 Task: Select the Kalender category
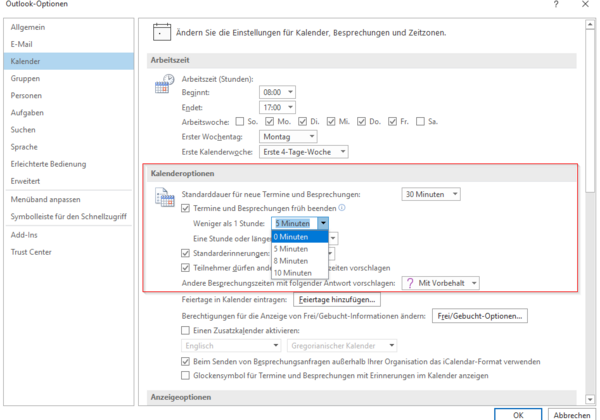pyautogui.click(x=69, y=61)
